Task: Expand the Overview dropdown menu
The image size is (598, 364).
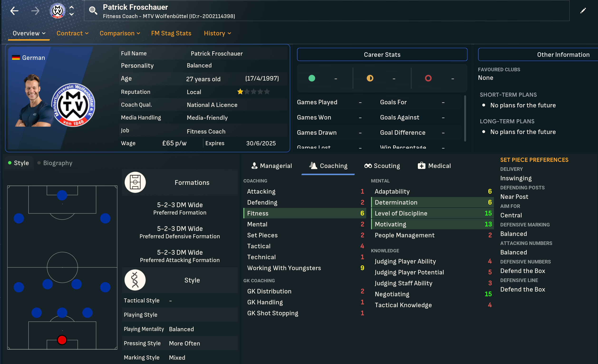Action: point(29,33)
